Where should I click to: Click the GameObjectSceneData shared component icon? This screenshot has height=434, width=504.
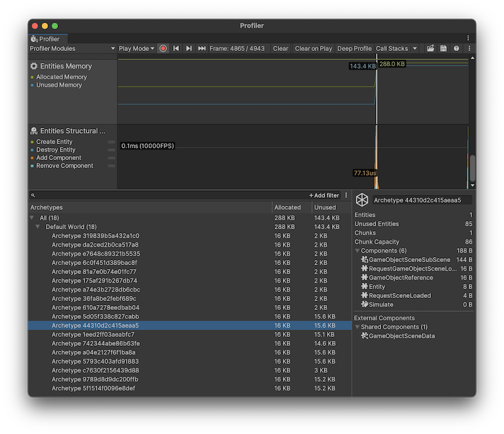tap(366, 336)
